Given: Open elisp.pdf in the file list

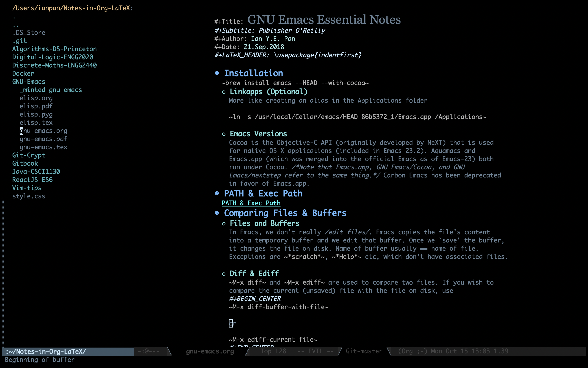Looking at the screenshot, I should pos(36,106).
